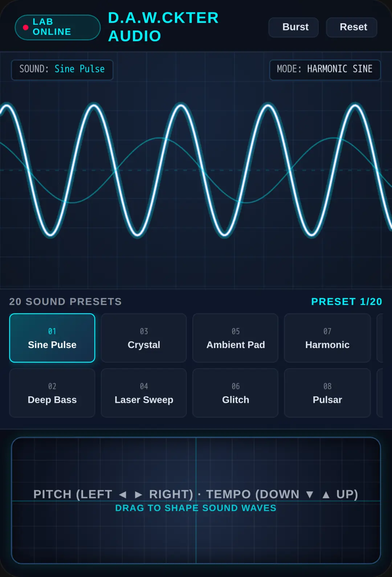Choose the Crystal preset card

pos(144,338)
